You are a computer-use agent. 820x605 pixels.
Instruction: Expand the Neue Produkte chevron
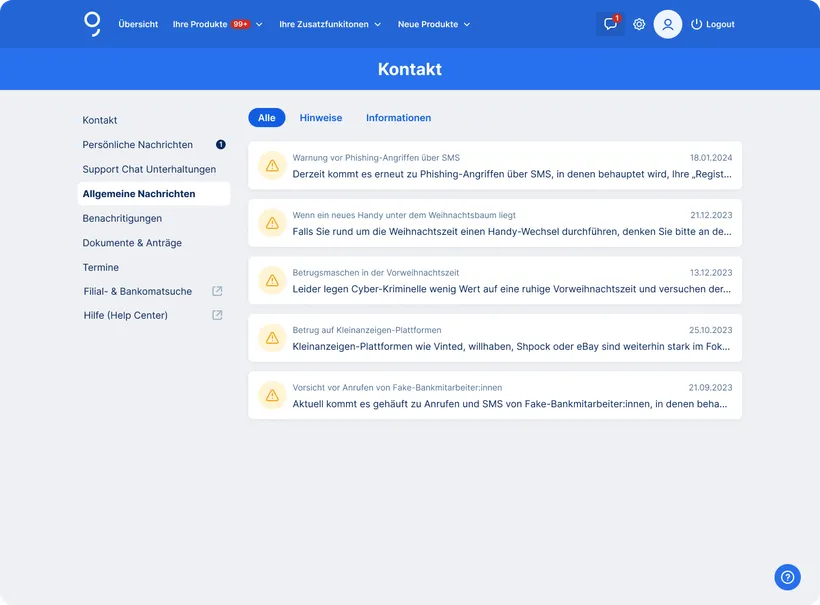pos(467,25)
